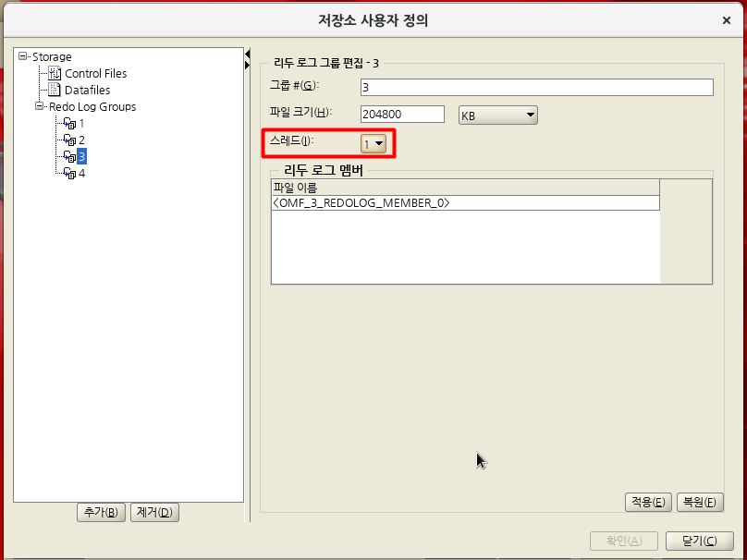The width and height of the screenshot is (747, 560).
Task: Select redo log group number 3
Action: 81,157
